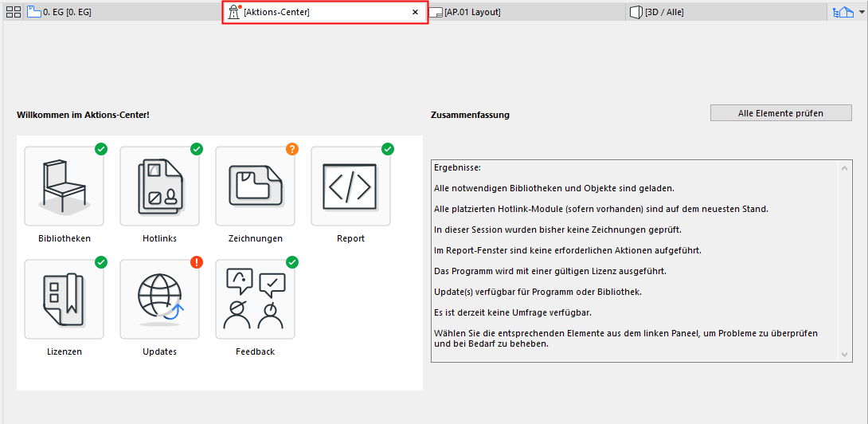Image resolution: width=868 pixels, height=424 pixels.
Task: Switch to the 3D / Alle tab
Action: (x=727, y=12)
